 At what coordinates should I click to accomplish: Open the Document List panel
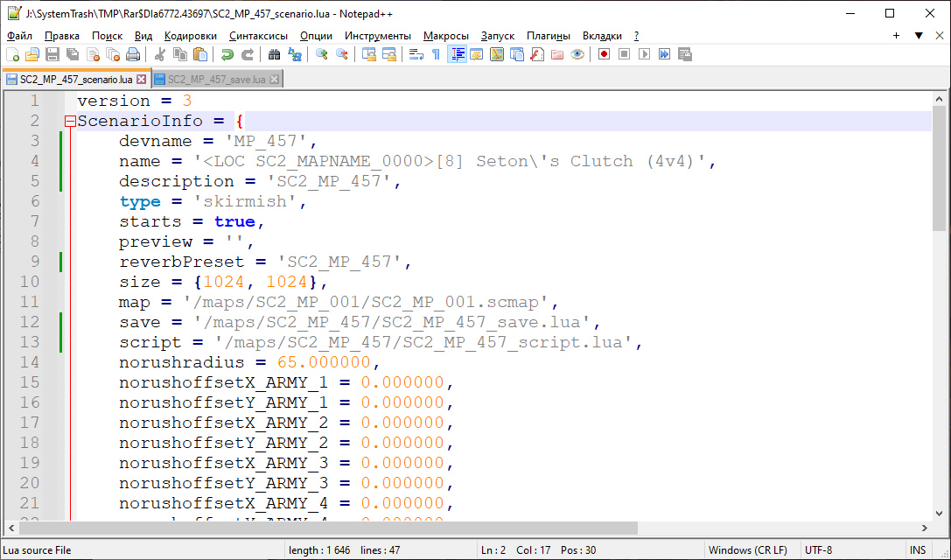click(517, 54)
